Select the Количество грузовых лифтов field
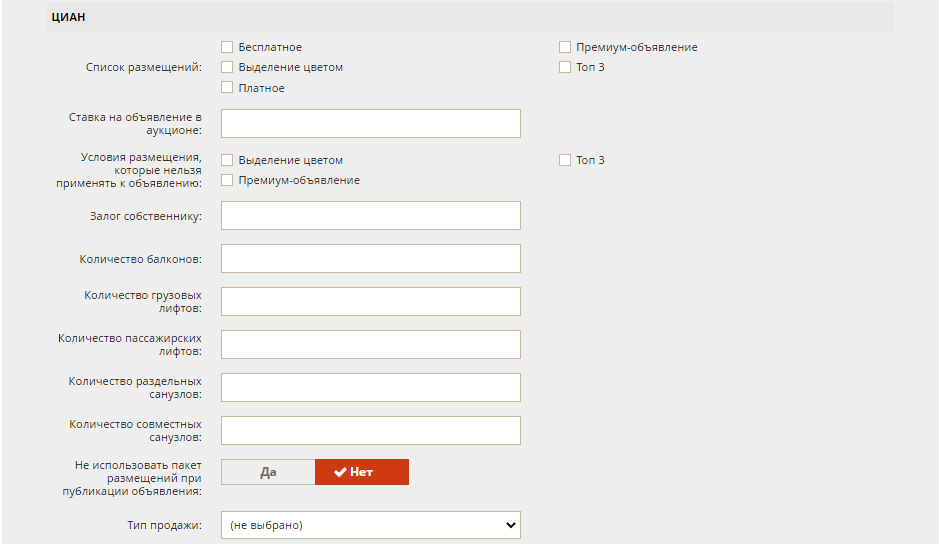 click(370, 301)
